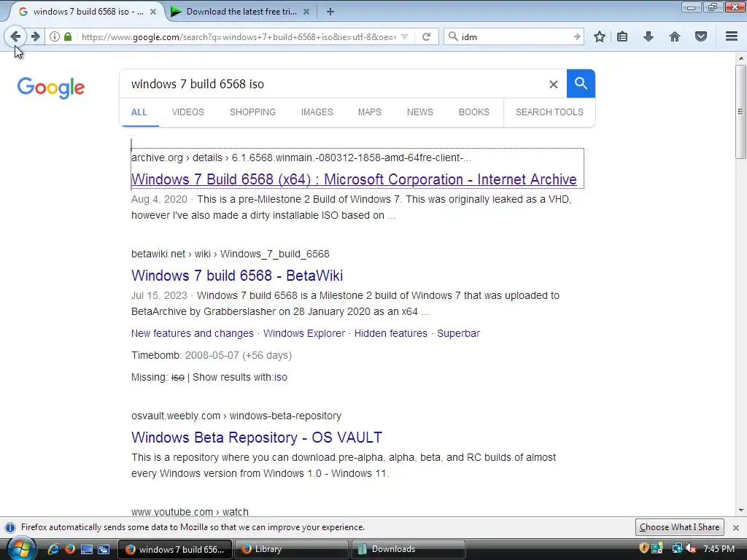This screenshot has height=560, width=747.
Task: Open SEARCH TOOLS options
Action: click(549, 112)
